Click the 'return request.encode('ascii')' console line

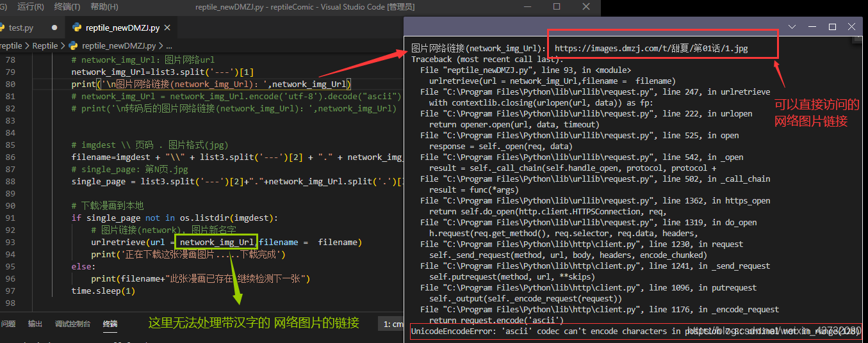click(496, 320)
